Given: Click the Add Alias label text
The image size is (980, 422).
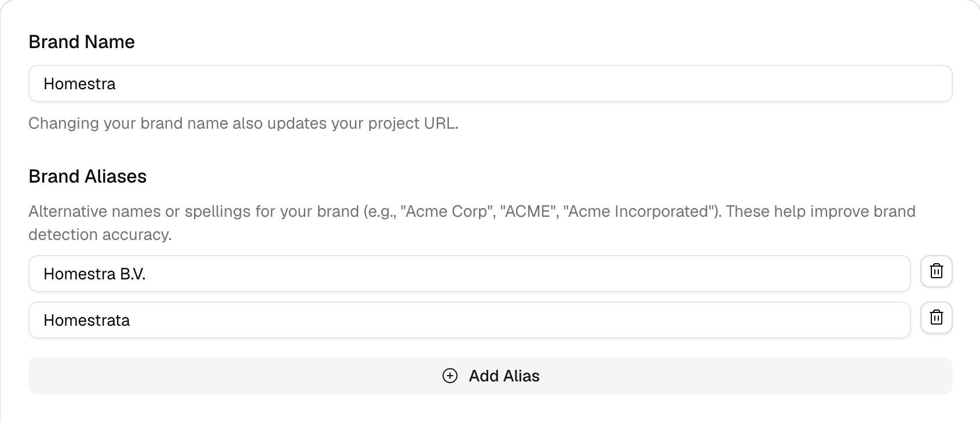Looking at the screenshot, I should tap(504, 376).
